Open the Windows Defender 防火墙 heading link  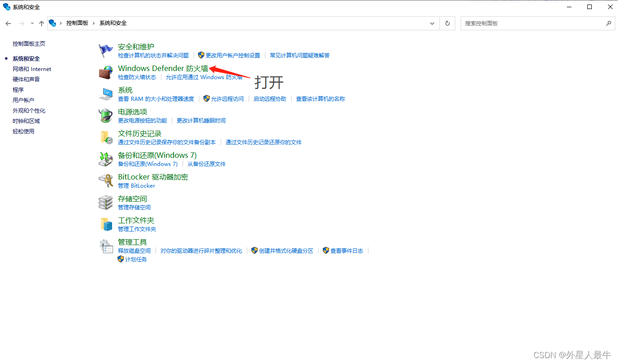[x=163, y=68]
